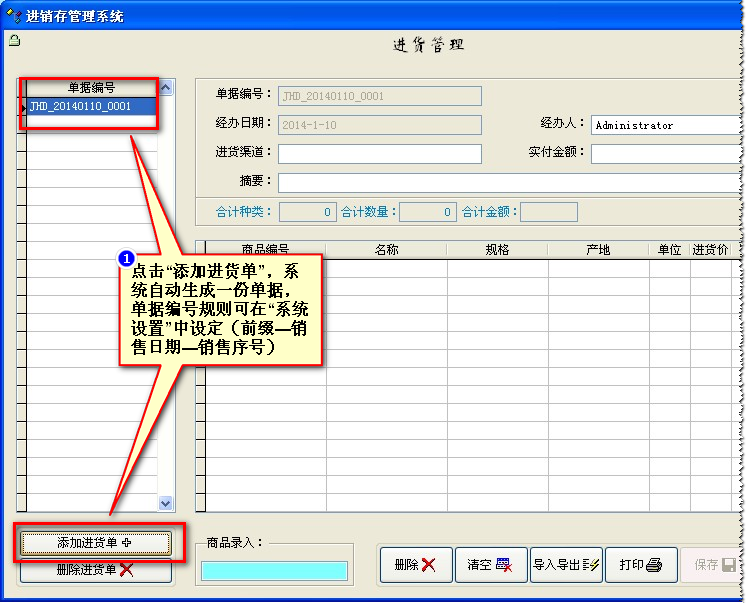This screenshot has width=753, height=603.
Task: Select voucher JHD_20140110_0001 in the list
Action: pos(92,106)
